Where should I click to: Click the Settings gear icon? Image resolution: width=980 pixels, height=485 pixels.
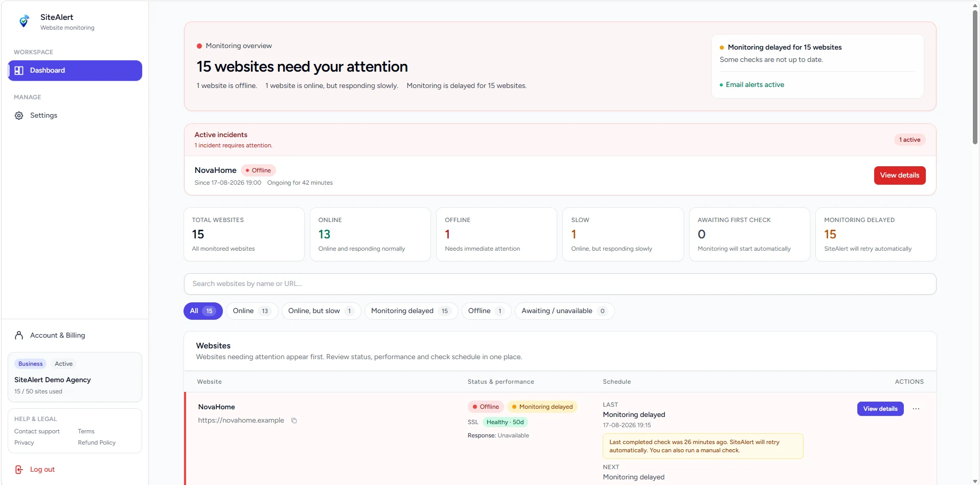(19, 116)
